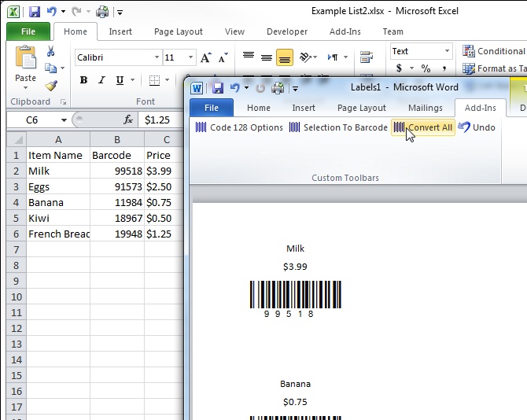Viewport: 527px width, 420px height.
Task: Open the Clipboard dialog launcher
Action: click(63, 102)
